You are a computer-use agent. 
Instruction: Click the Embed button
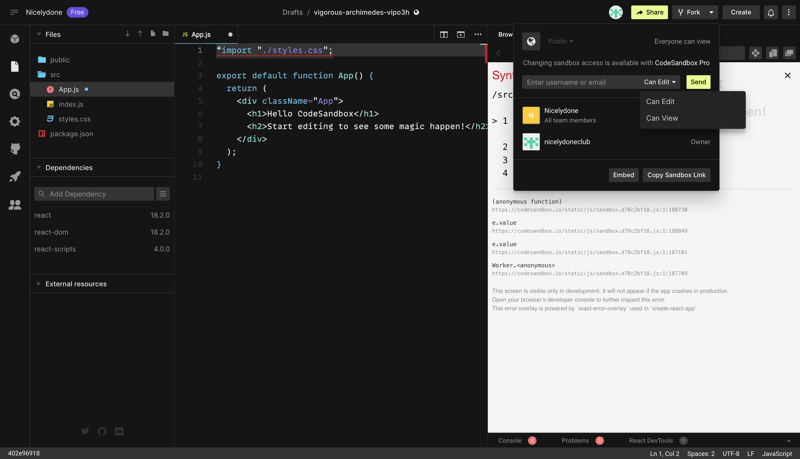pos(623,175)
